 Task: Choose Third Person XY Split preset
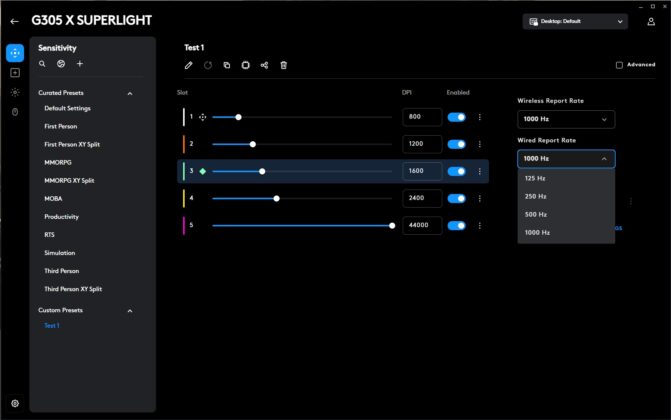73,289
